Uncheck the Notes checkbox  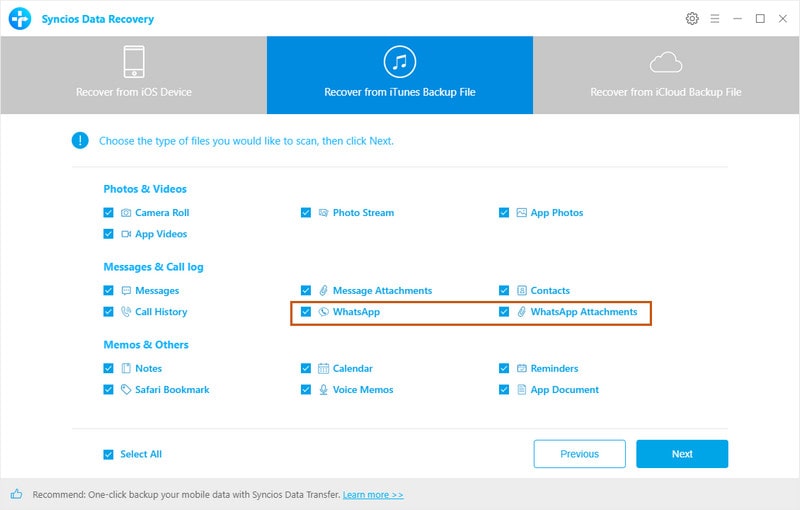click(x=108, y=368)
